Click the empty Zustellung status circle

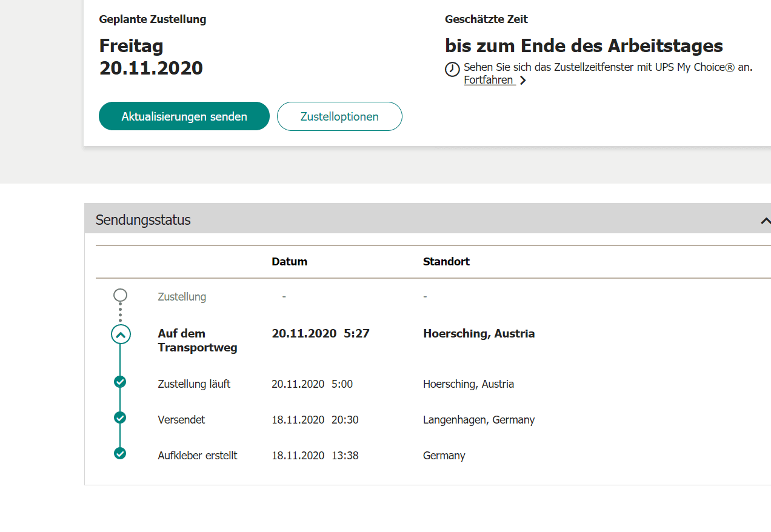120,296
